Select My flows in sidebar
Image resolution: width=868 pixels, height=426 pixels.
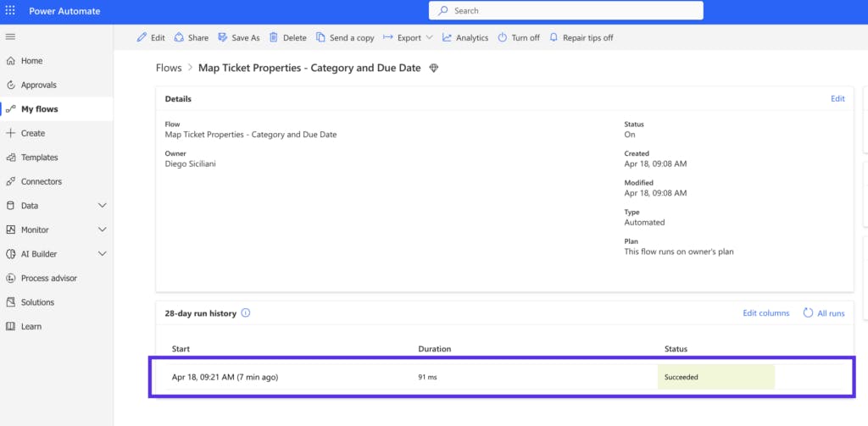coord(39,109)
